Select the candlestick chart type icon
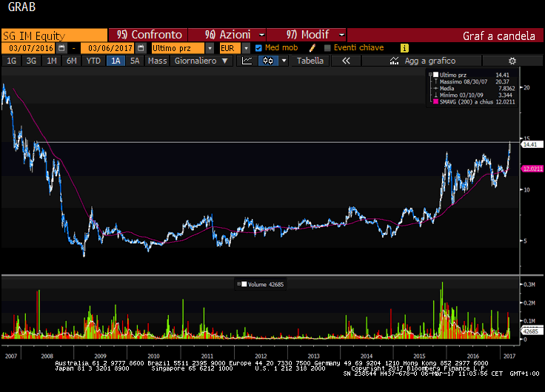 (x=268, y=61)
